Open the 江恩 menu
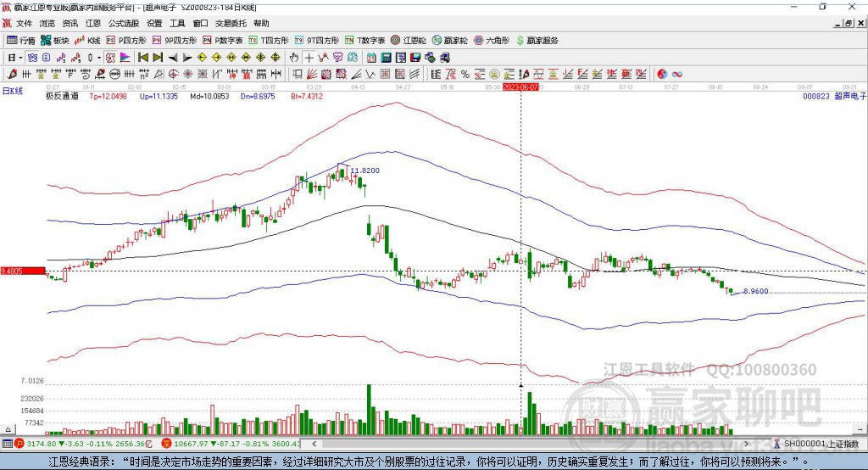This screenshot has width=868, height=470. click(x=93, y=23)
